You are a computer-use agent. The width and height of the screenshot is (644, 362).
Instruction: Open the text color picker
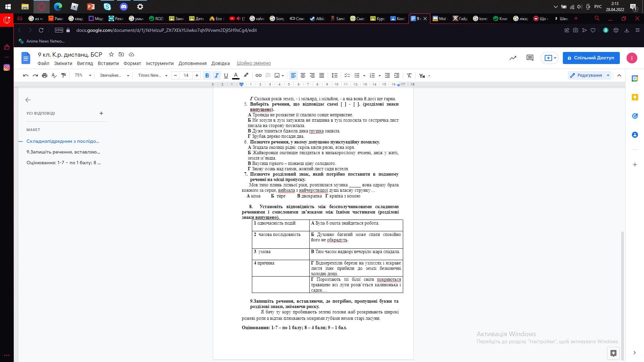click(x=236, y=75)
